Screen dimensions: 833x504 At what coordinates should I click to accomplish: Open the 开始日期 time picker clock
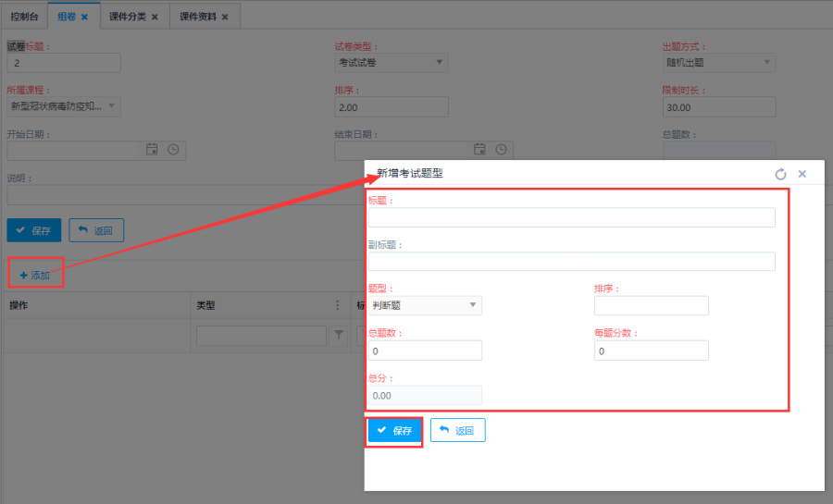pyautogui.click(x=172, y=150)
